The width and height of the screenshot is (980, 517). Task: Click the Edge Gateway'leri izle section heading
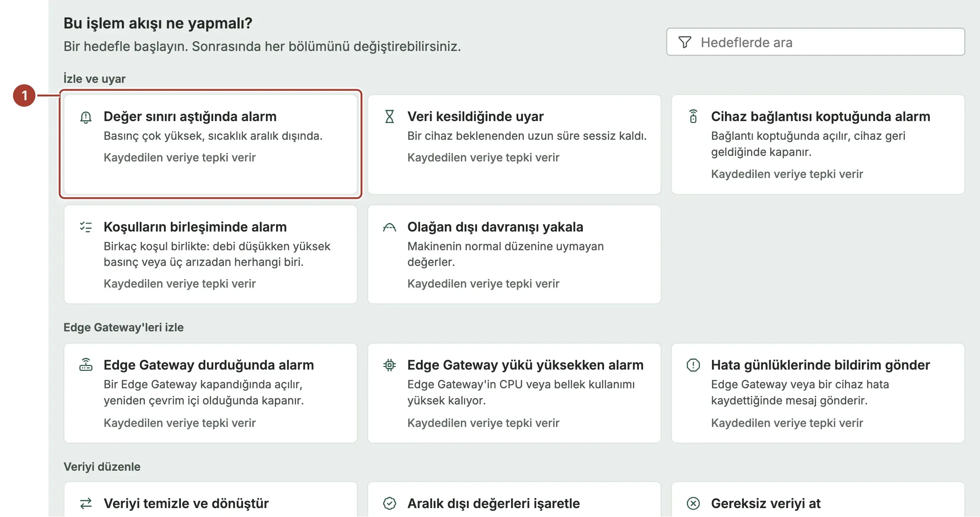124,328
